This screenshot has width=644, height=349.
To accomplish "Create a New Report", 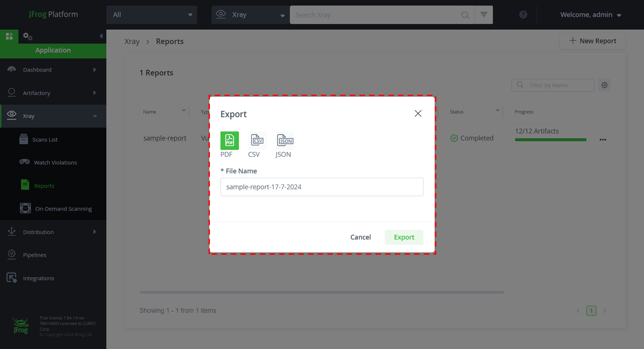I will (593, 41).
